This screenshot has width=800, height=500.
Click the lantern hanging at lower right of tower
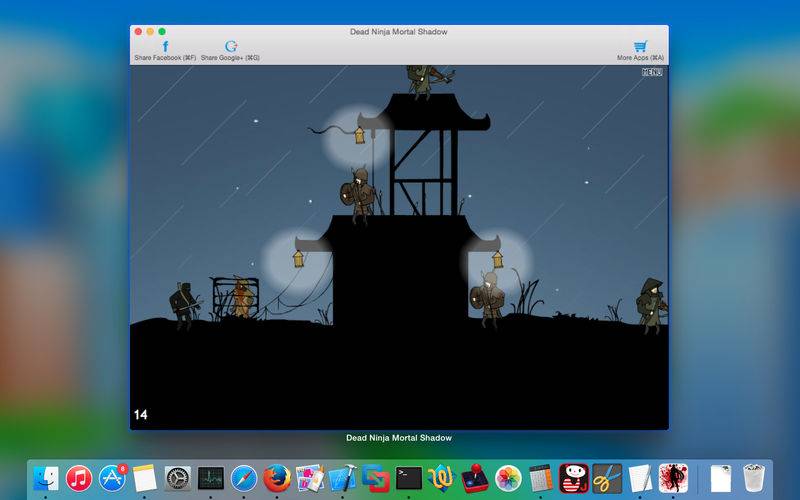pyautogui.click(x=497, y=259)
